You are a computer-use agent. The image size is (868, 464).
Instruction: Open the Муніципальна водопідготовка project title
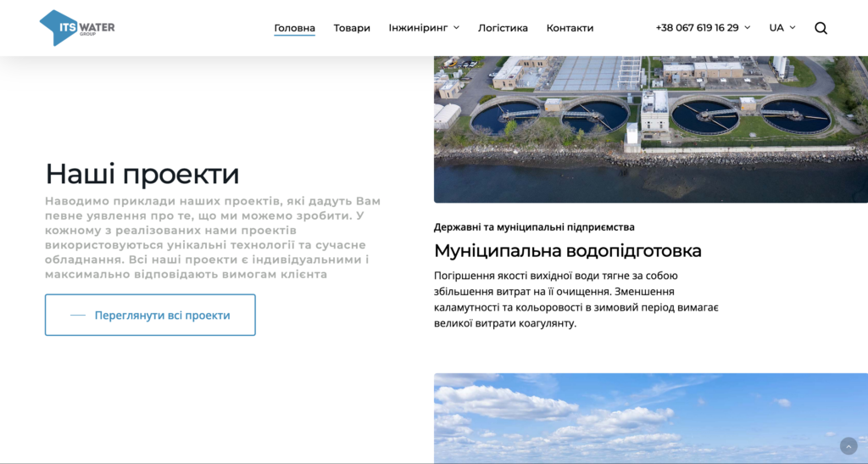pyautogui.click(x=567, y=251)
